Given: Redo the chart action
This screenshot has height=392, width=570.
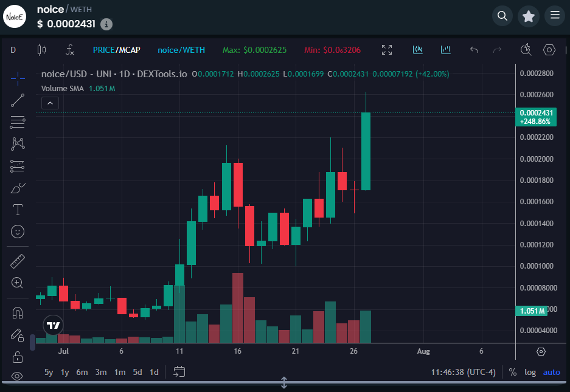Looking at the screenshot, I should coord(497,50).
